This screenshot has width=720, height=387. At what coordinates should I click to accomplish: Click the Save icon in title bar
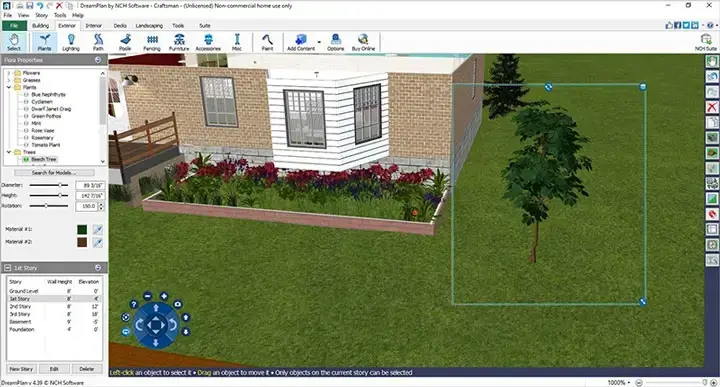(x=29, y=6)
